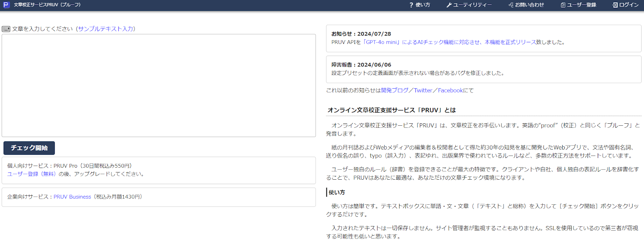This screenshot has height=247, width=644.
Task: Focus the large text input area
Action: pos(159,85)
